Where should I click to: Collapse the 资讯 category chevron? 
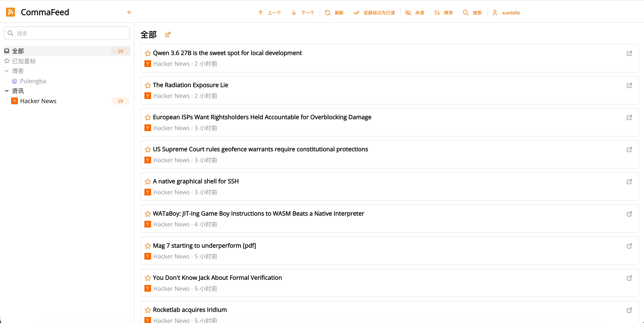[7, 91]
